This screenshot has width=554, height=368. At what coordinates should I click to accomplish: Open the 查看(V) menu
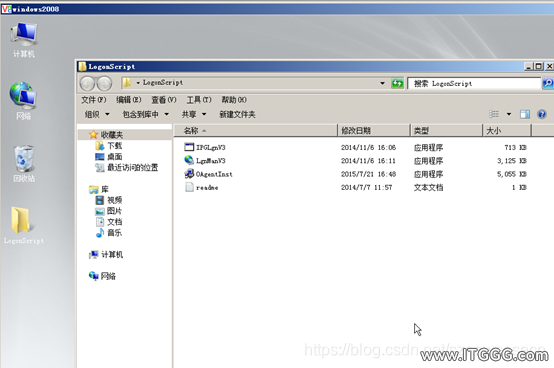tap(164, 100)
